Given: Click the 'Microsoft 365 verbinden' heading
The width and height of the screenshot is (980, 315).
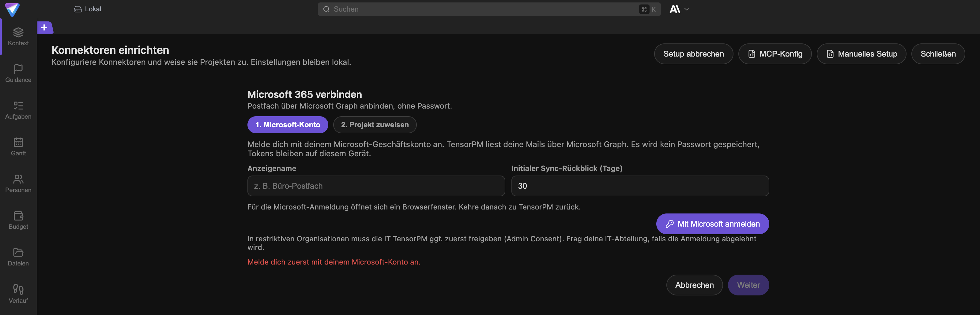Looking at the screenshot, I should tap(304, 94).
